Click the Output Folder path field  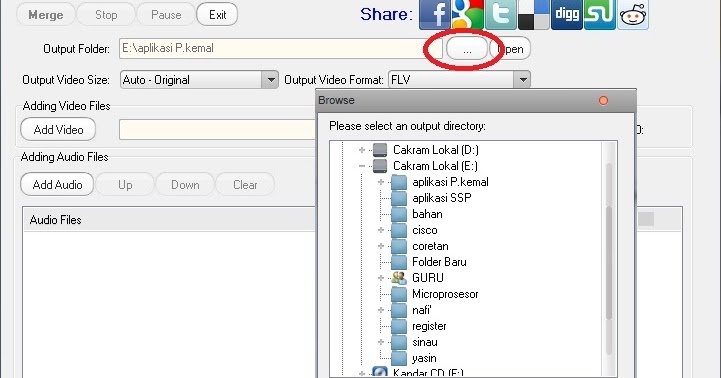(x=280, y=48)
